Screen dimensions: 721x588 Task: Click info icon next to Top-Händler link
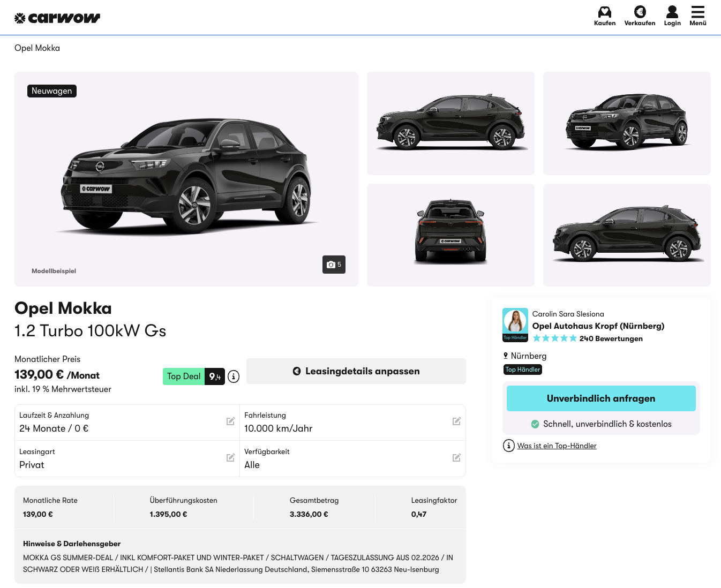point(509,446)
